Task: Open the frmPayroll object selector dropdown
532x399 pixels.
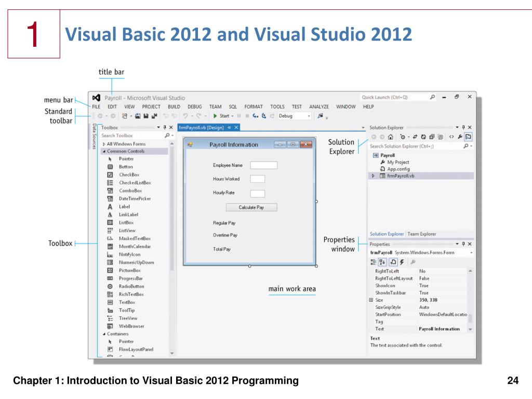Action: click(471, 253)
